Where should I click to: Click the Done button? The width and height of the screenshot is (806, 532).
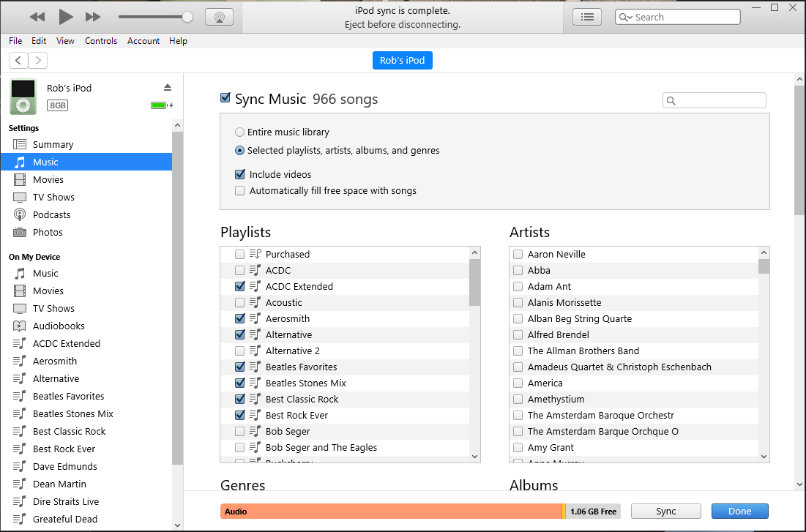[739, 511]
